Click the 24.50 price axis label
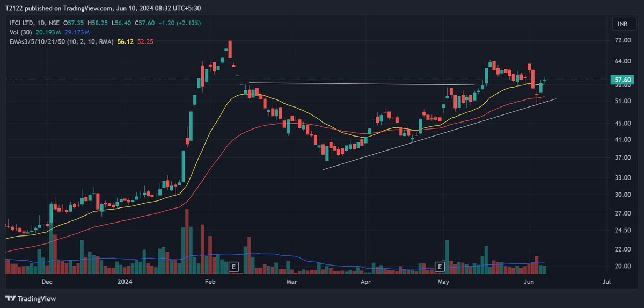 click(x=622, y=231)
